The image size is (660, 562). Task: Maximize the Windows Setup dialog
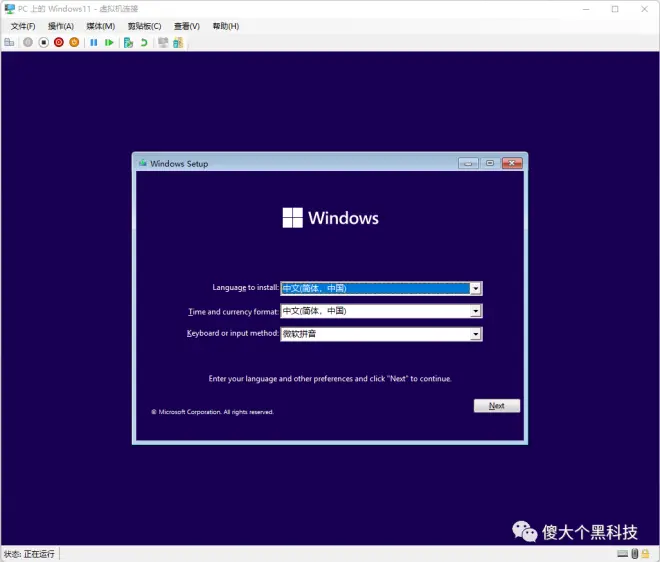pos(490,163)
